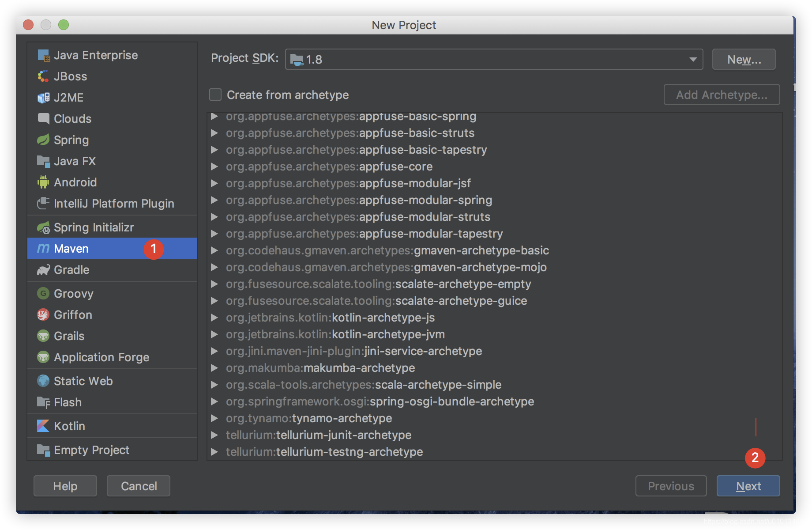Select appfuse-modular-tapestry archetype row
This screenshot has width=812, height=530.
(x=494, y=234)
